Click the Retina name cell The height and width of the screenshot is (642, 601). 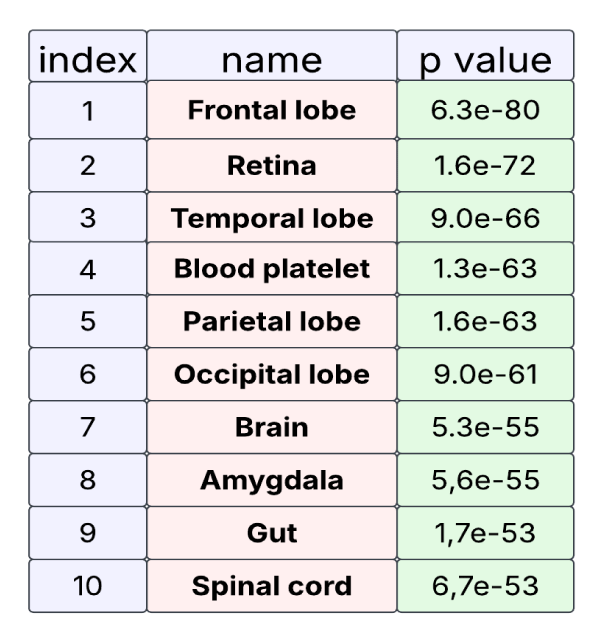pos(272,165)
